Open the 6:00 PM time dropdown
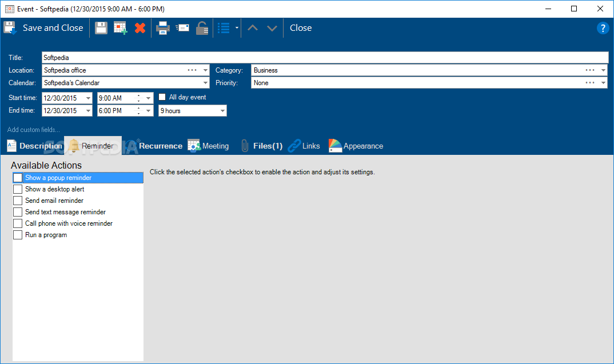The height and width of the screenshot is (364, 614). [x=149, y=111]
